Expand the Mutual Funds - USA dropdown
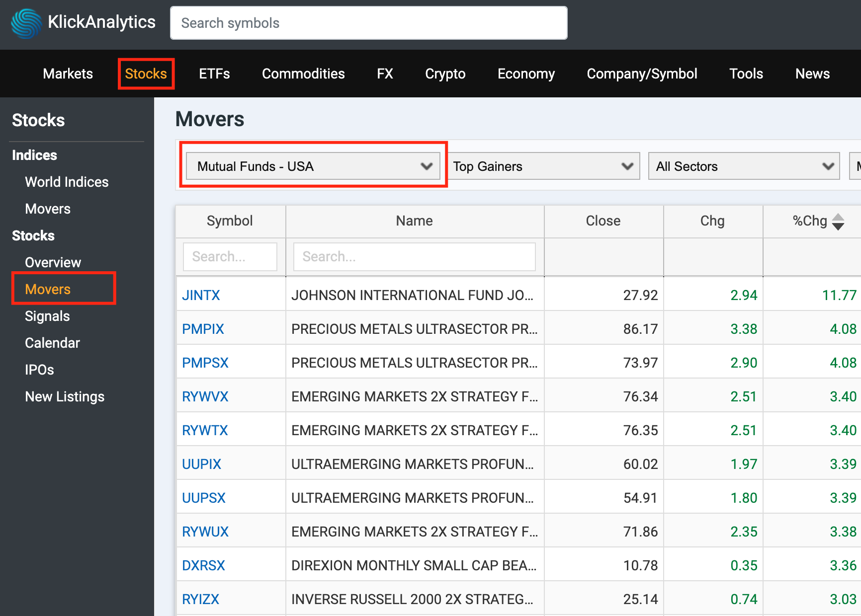Screen dimensions: 861x616 tap(313, 166)
